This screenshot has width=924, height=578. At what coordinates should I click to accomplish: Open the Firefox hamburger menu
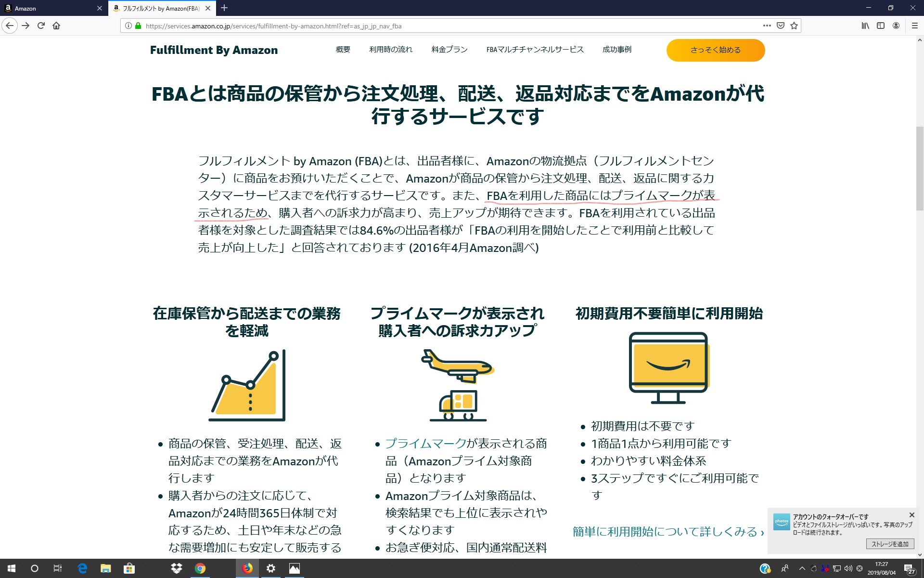pyautogui.click(x=915, y=26)
